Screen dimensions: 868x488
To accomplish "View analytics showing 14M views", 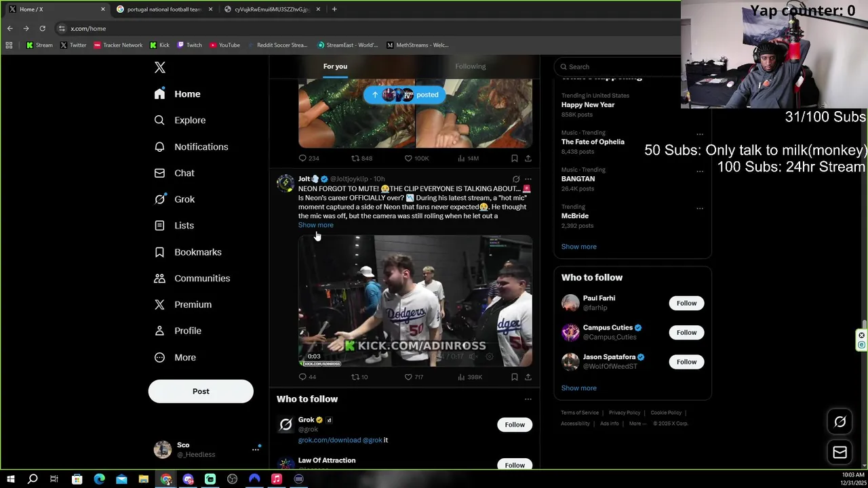I will pos(468,158).
